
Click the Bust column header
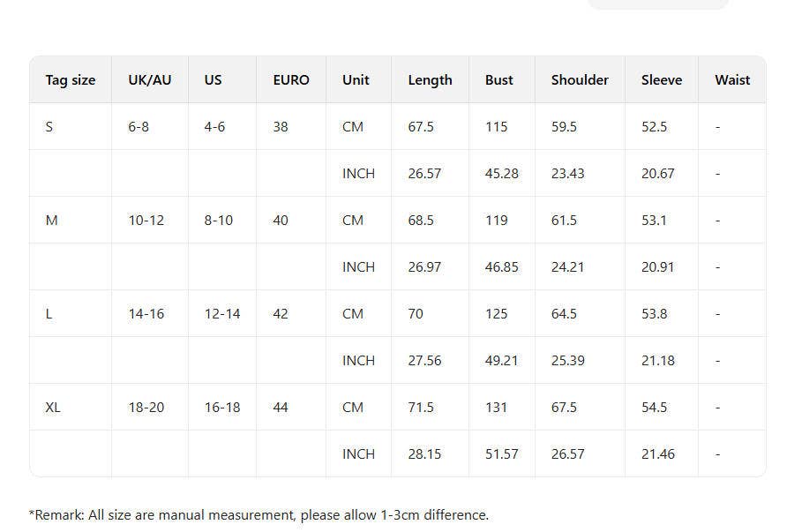pos(499,80)
